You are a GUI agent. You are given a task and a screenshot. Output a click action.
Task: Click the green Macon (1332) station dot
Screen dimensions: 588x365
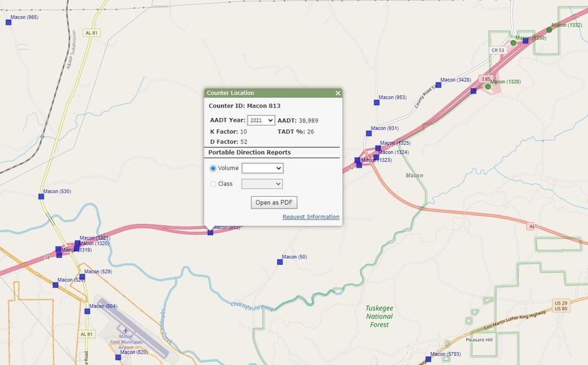coord(549,30)
